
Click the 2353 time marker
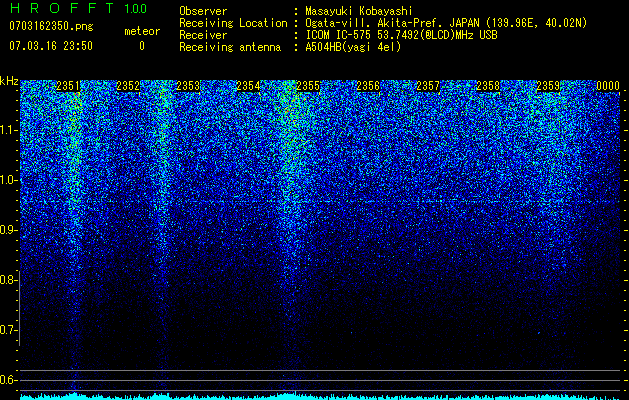(x=188, y=86)
